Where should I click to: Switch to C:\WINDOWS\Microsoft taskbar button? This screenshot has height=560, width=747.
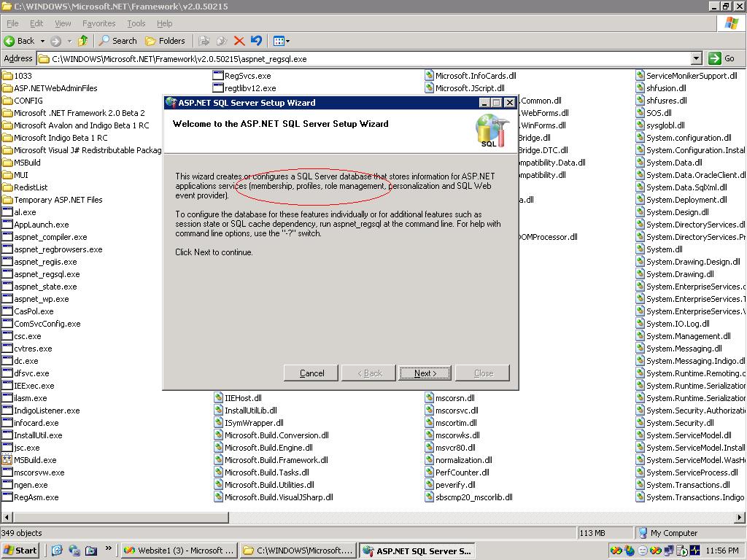(x=298, y=551)
